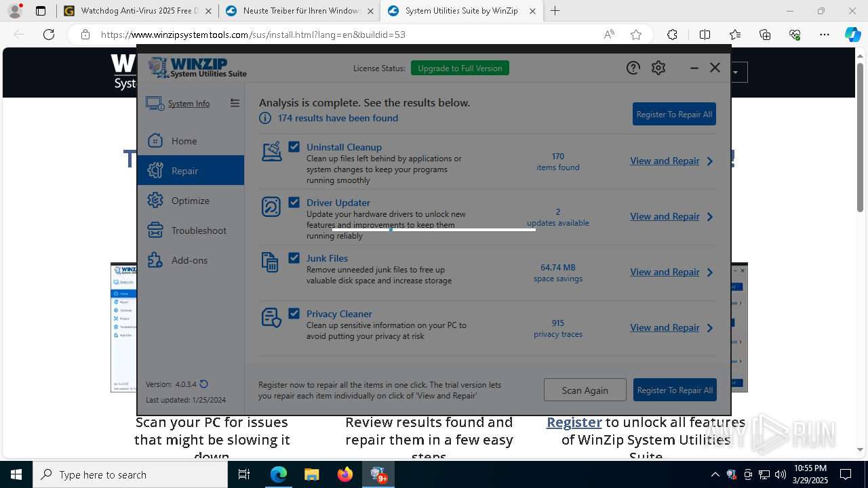Viewport: 868px width, 488px height.
Task: Click View and Repair for Junk Files
Action: (665, 272)
